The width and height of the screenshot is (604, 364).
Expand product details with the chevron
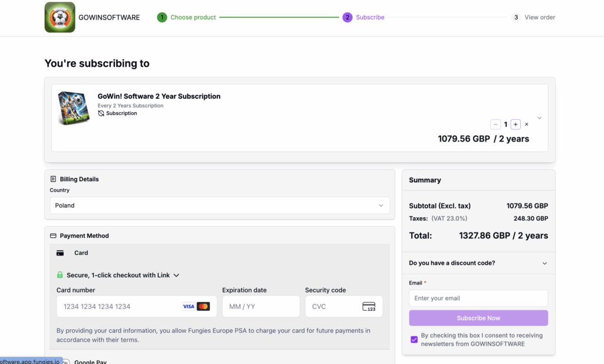tap(539, 118)
